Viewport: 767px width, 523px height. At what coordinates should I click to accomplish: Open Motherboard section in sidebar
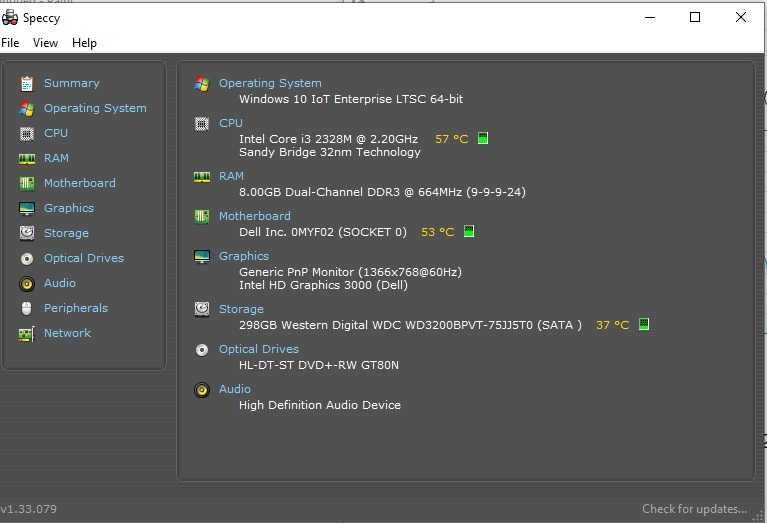click(80, 183)
